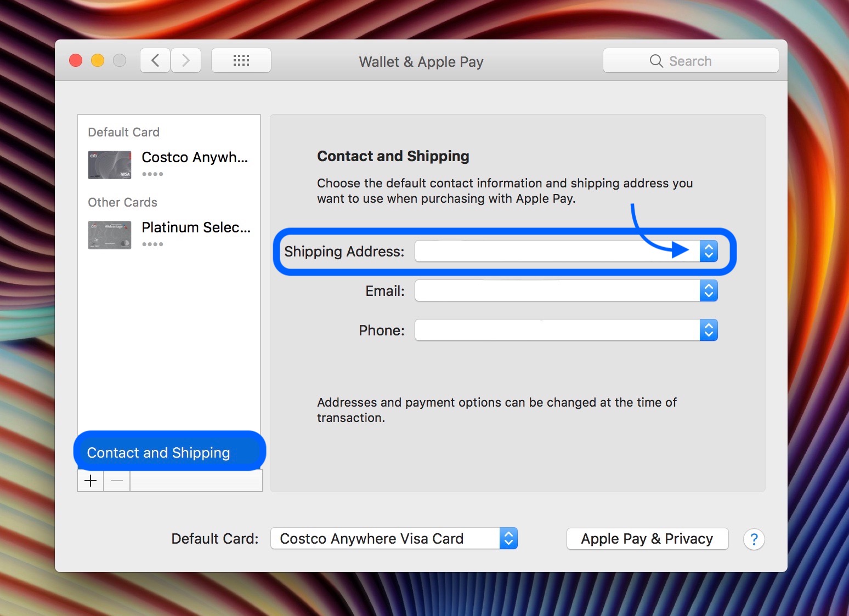The height and width of the screenshot is (616, 849).
Task: Open the Phone dropdown
Action: coord(709,330)
